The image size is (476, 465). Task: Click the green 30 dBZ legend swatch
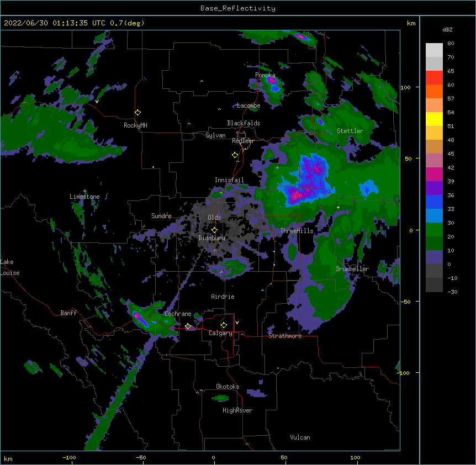click(434, 230)
